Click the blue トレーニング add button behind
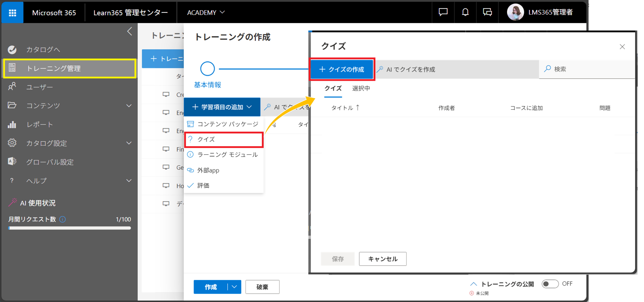 click(x=163, y=59)
